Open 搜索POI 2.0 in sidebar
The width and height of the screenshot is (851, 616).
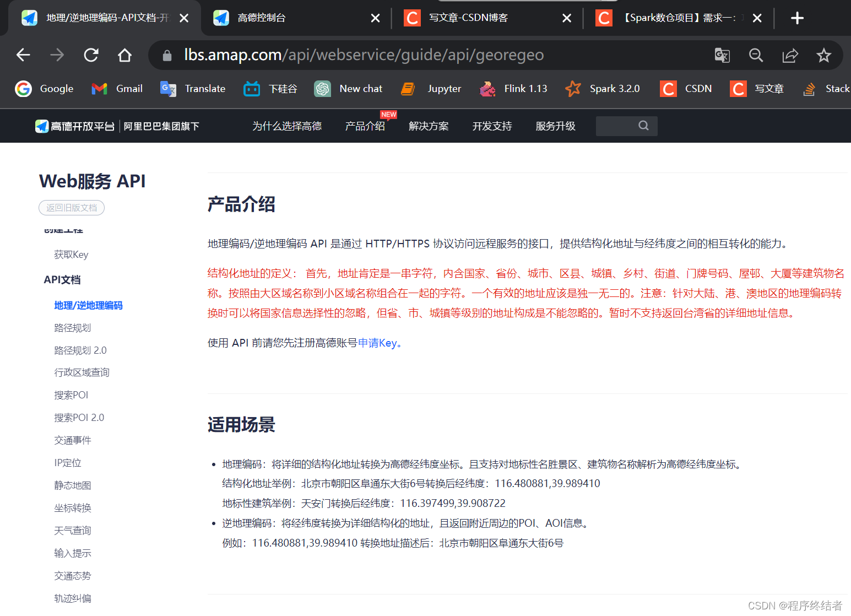[79, 418]
